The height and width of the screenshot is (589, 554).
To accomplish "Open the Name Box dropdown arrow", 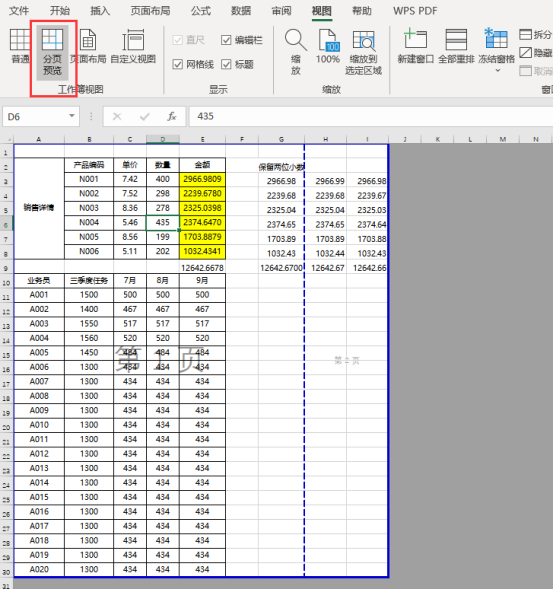I will [72, 116].
